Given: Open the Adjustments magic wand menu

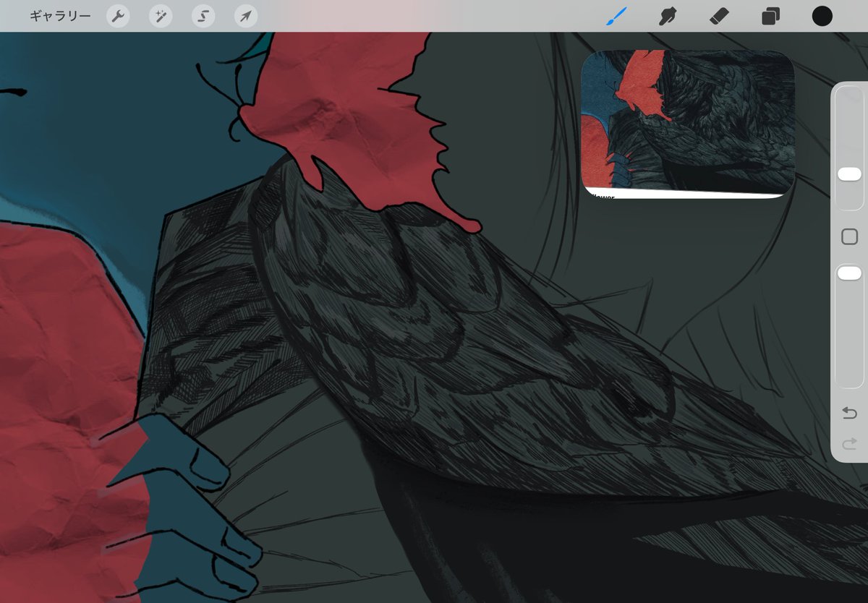Looking at the screenshot, I should point(161,16).
